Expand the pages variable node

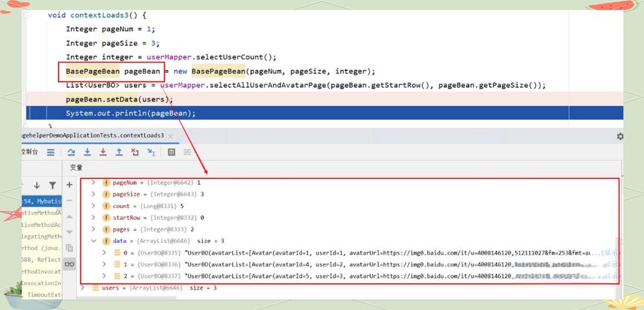(93, 229)
